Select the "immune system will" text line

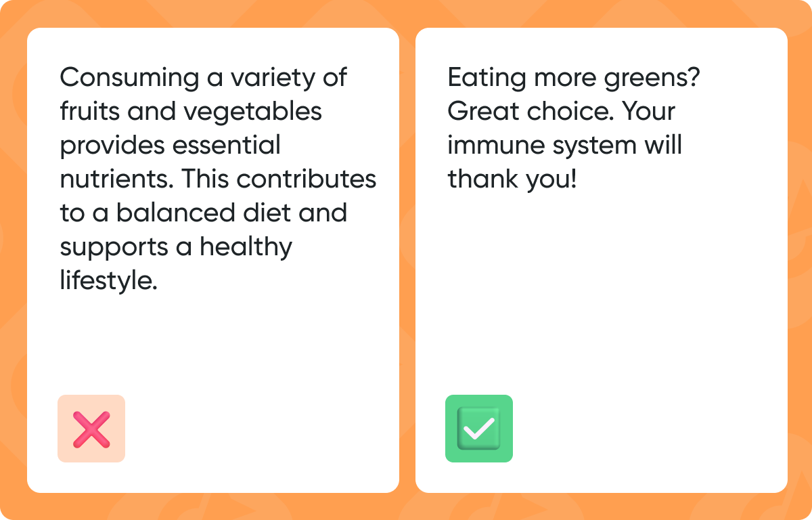(564, 146)
